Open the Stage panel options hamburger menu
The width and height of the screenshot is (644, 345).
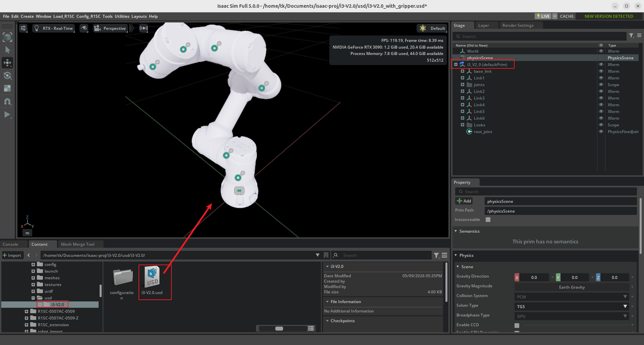tap(639, 35)
